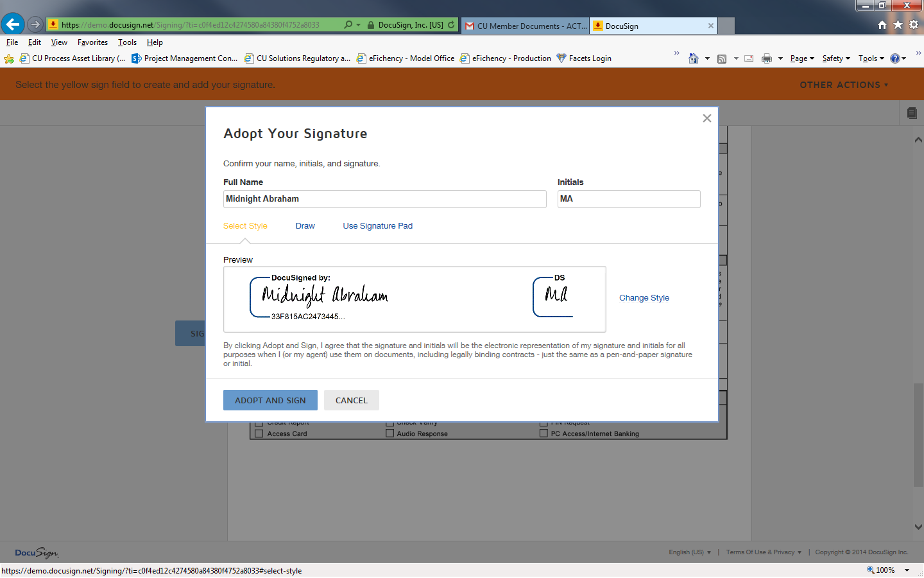Click the CANCEL button
The height and width of the screenshot is (578, 924).
[352, 400]
